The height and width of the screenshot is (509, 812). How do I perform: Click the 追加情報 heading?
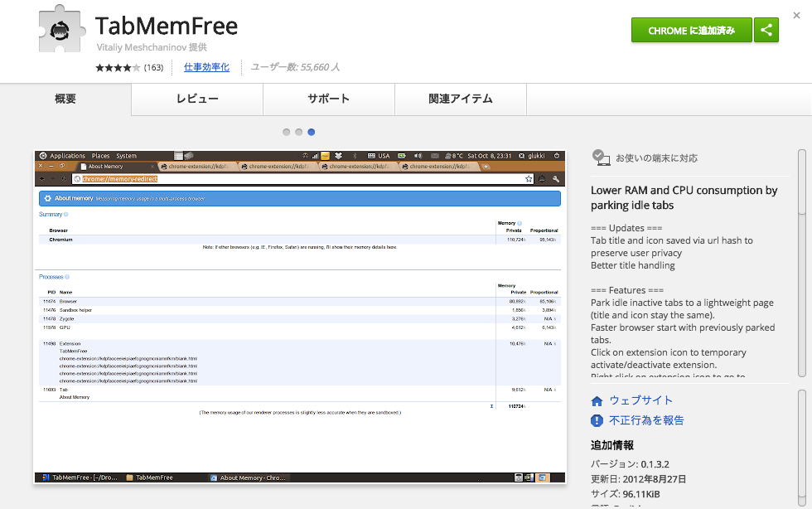coord(612,445)
